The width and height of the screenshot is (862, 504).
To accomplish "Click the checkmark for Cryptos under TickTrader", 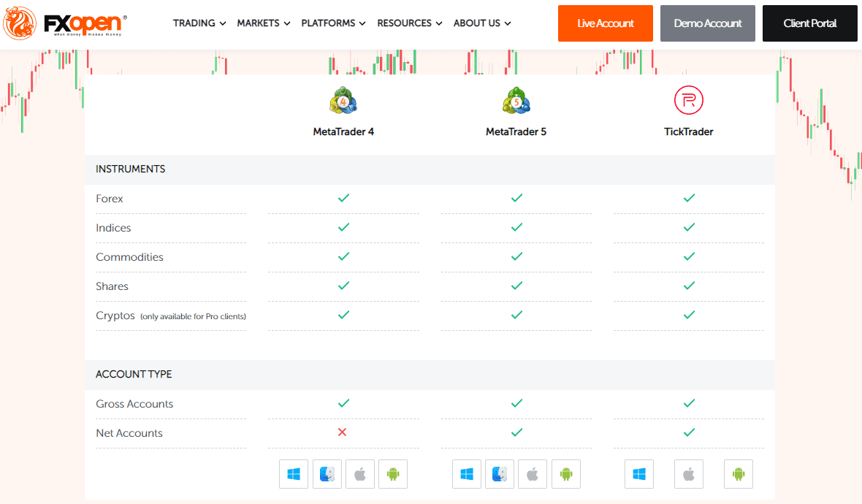I will coord(688,315).
